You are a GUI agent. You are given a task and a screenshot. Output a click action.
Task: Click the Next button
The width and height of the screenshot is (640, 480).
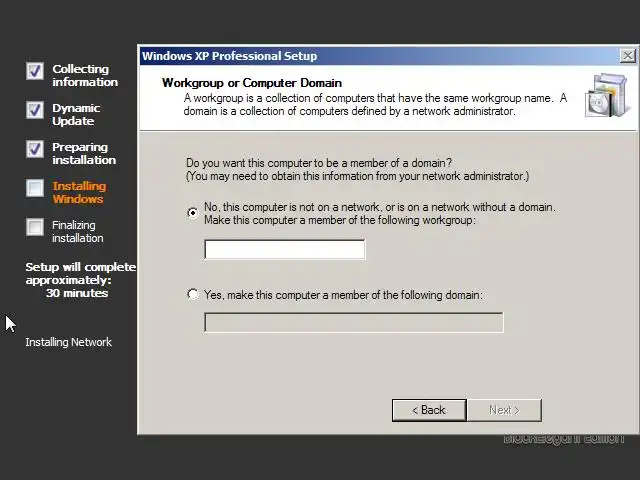[504, 410]
